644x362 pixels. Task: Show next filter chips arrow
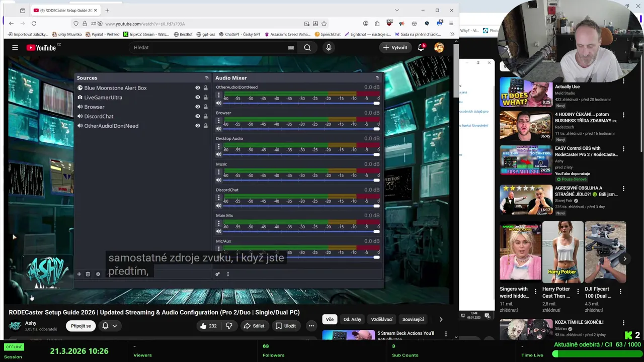click(441, 319)
